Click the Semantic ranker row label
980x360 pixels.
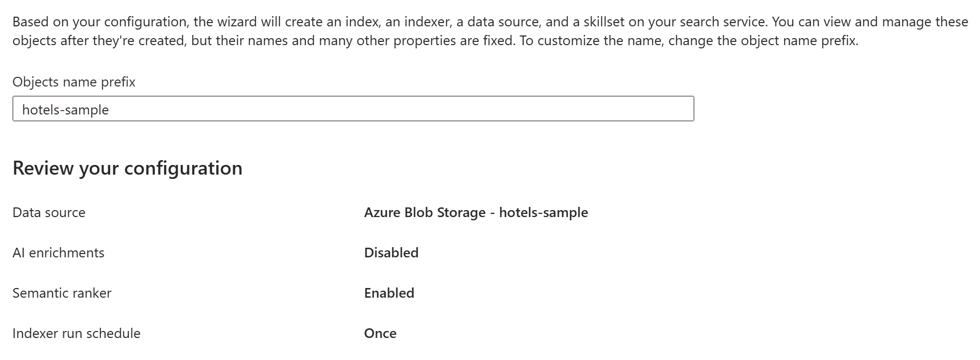62,293
